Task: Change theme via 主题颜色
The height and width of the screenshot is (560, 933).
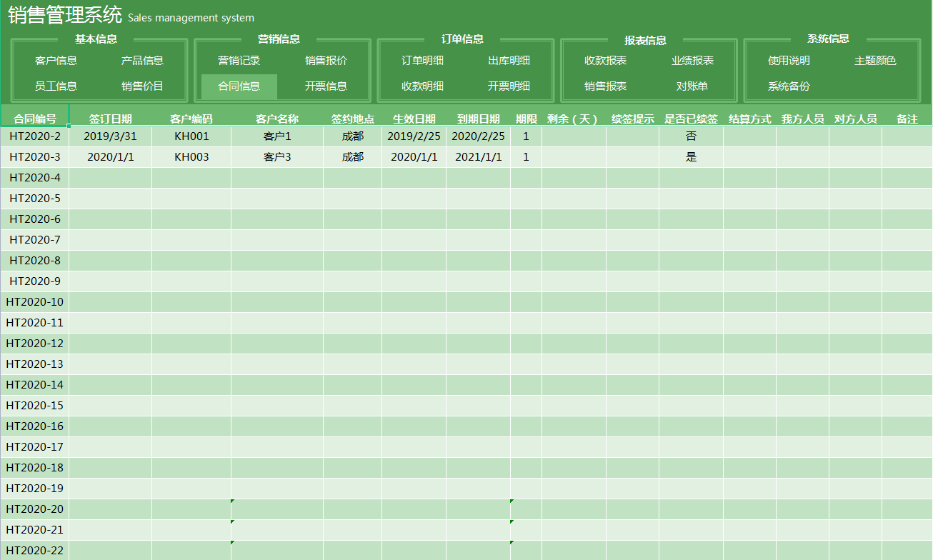Action: (x=875, y=61)
